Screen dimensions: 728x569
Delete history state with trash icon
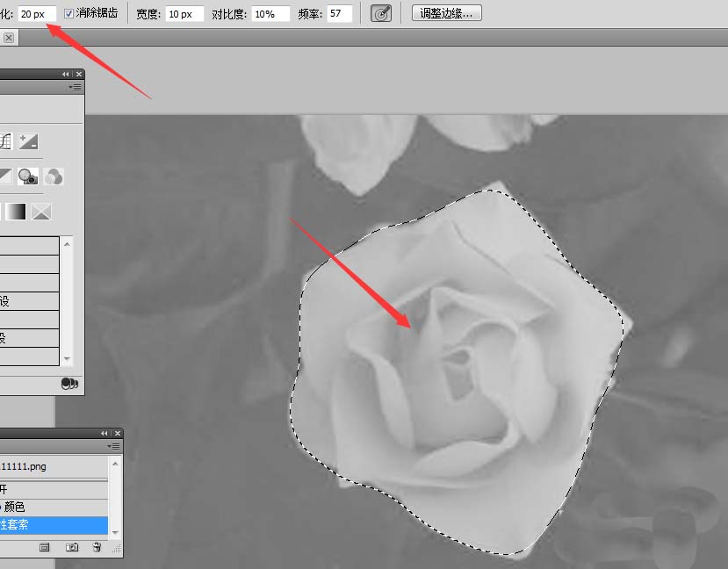[97, 547]
